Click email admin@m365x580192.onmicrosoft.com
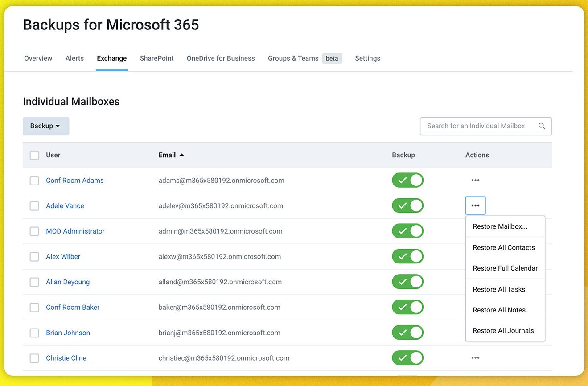588x386 pixels. click(221, 231)
